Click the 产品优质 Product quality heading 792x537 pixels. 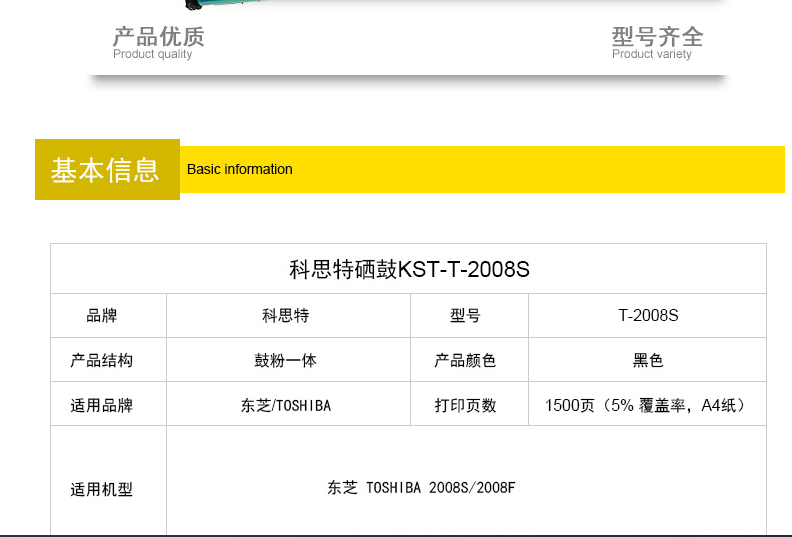click(x=159, y=43)
